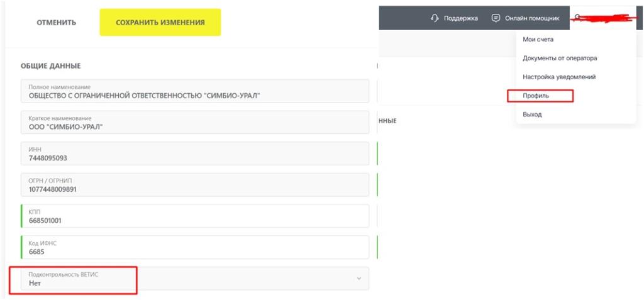Focus the ИНН input field

195,153
